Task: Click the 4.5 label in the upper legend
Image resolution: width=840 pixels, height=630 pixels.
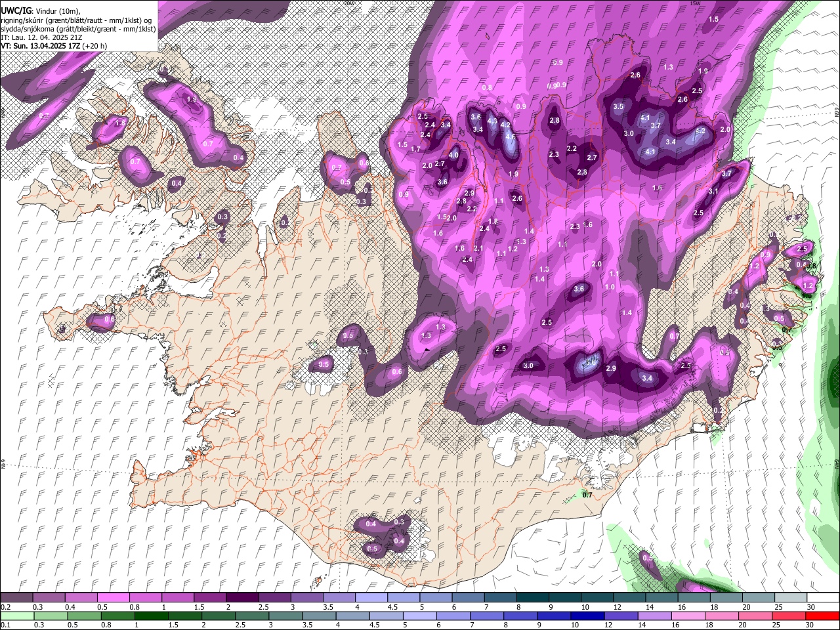Action: point(393,607)
